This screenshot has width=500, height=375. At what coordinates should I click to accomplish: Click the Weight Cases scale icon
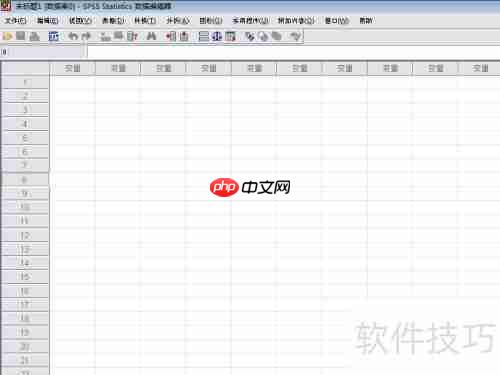click(217, 36)
